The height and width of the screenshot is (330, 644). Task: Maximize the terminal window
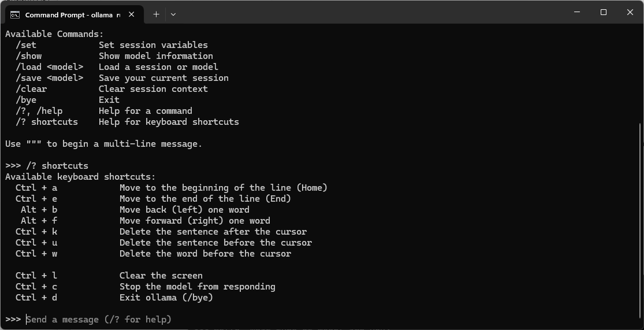tap(604, 12)
